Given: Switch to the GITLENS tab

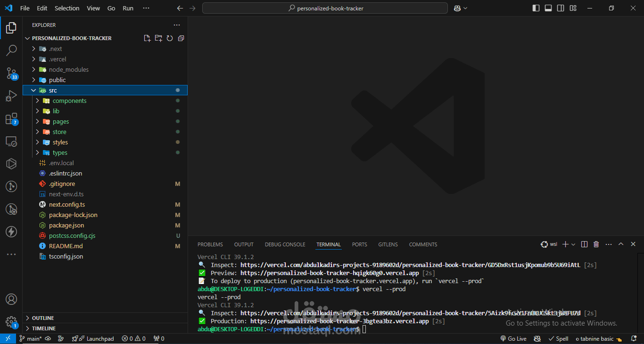Looking at the screenshot, I should click(x=388, y=244).
